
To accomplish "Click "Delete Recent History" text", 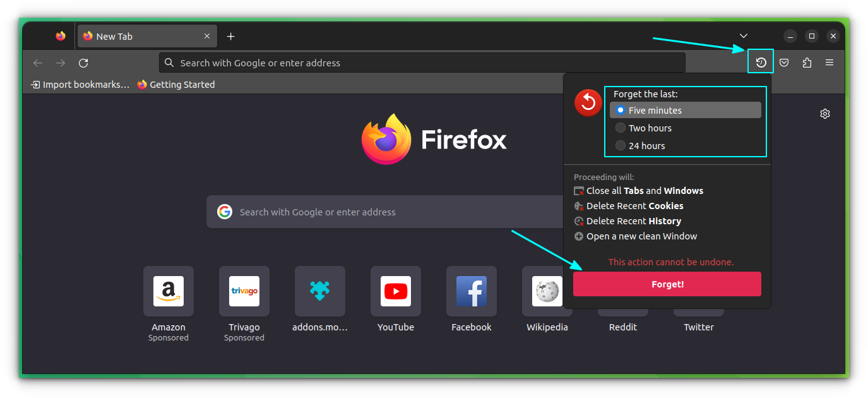I will click(634, 221).
